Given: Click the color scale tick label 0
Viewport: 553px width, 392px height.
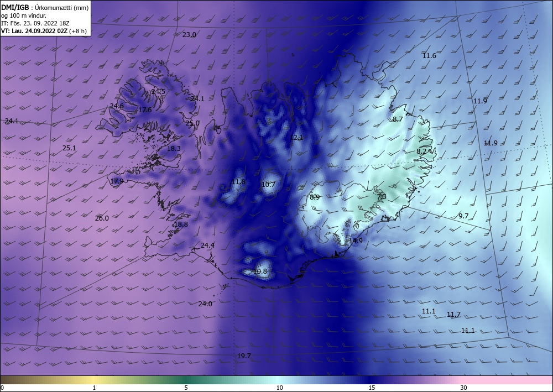Looking at the screenshot, I should 2,388.
